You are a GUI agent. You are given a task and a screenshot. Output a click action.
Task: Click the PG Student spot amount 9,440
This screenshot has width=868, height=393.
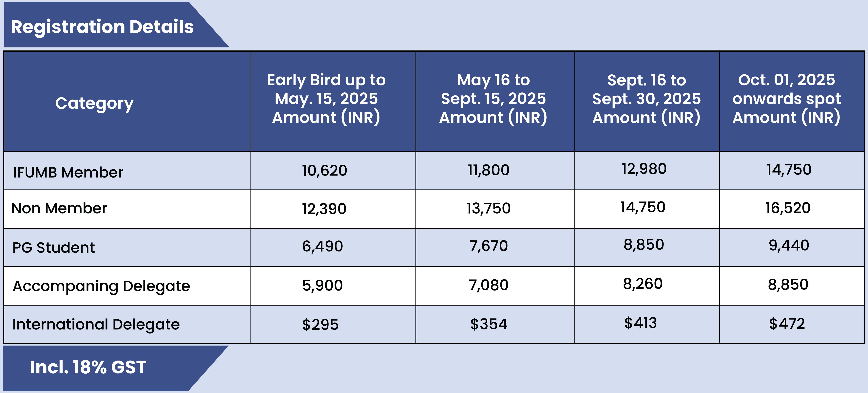[788, 246]
